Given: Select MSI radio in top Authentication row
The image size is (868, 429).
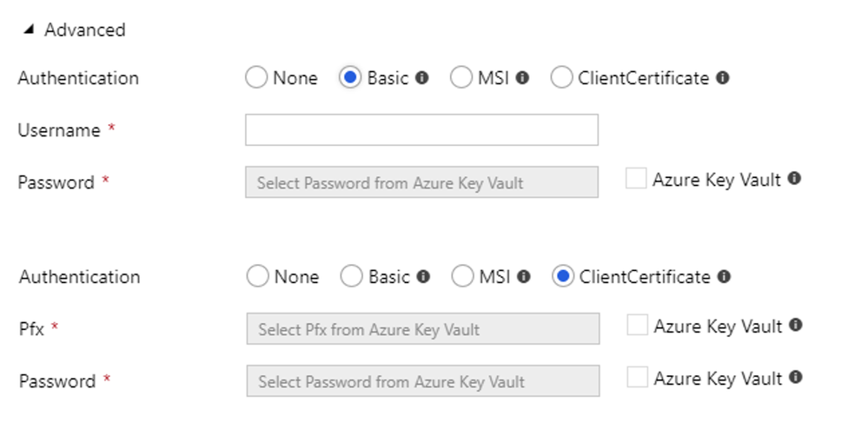Looking at the screenshot, I should click(x=461, y=78).
